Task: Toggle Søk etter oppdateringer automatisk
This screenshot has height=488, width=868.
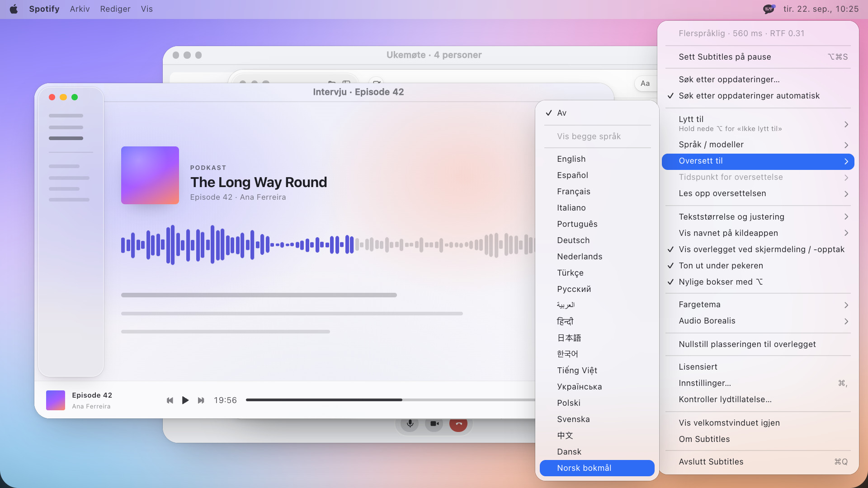Action: click(x=758, y=96)
